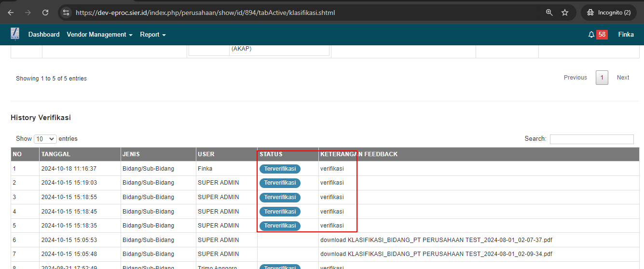Open the site information icon in address bar

click(67, 13)
